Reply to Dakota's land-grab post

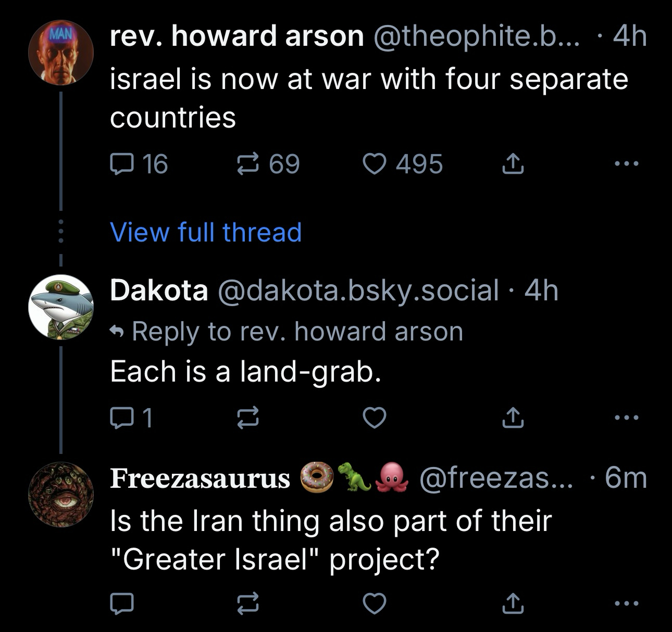122,418
